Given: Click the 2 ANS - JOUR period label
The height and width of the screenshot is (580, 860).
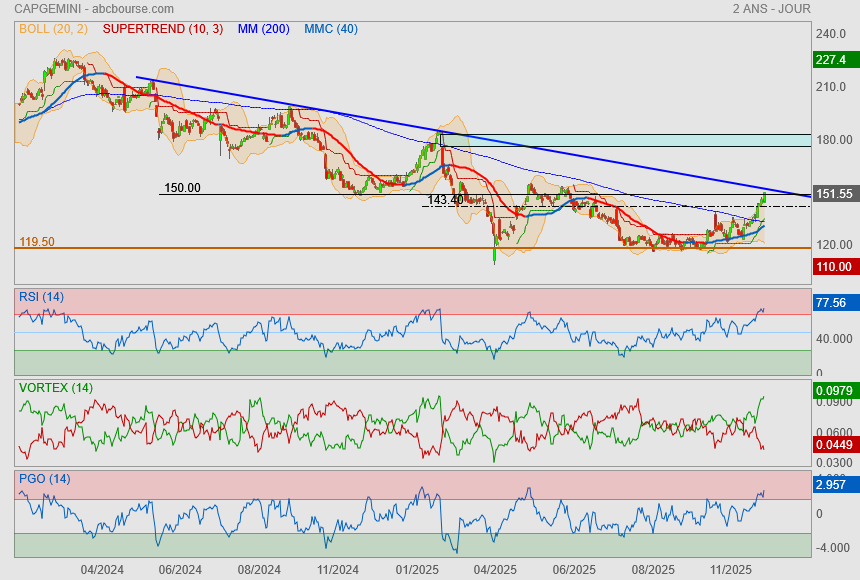Looking at the screenshot, I should [x=771, y=9].
